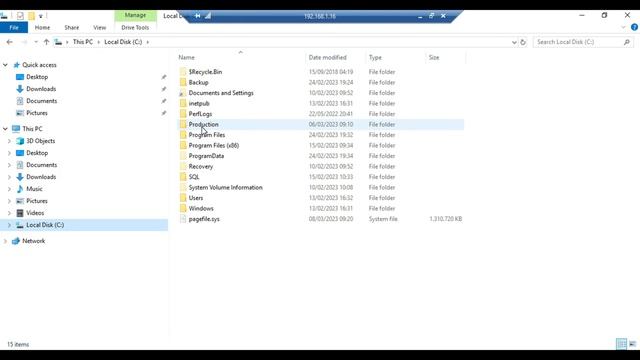Sort by the Name column header
This screenshot has height=360, width=640.
(x=187, y=58)
